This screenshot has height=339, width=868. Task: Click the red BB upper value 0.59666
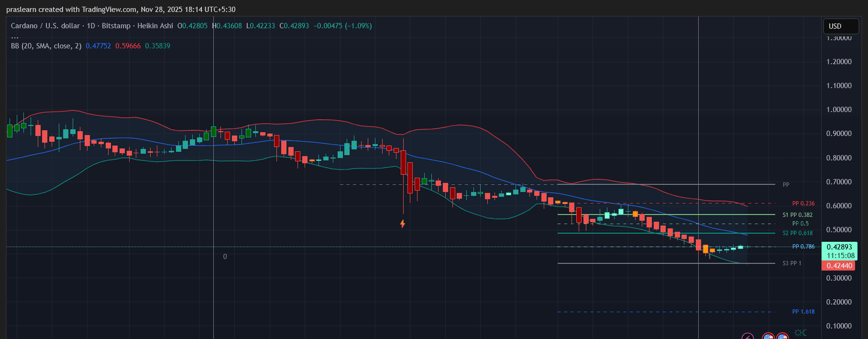[x=128, y=46]
